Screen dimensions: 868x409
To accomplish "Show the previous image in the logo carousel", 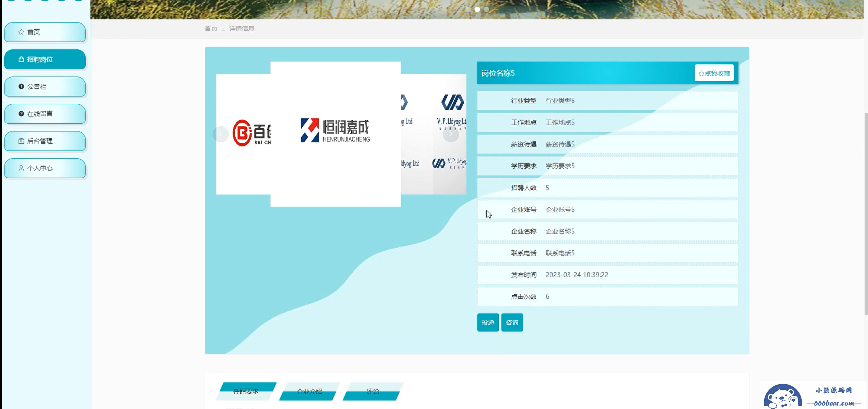I will point(221,134).
